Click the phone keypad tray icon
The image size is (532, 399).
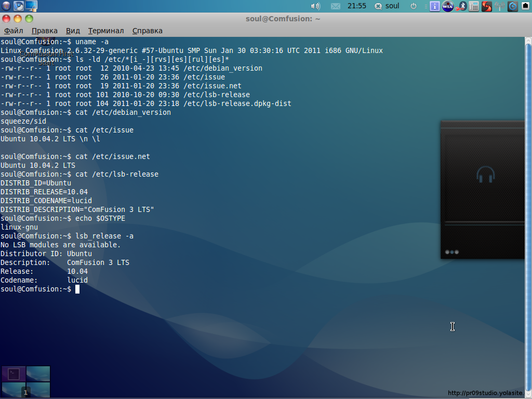point(474,6)
